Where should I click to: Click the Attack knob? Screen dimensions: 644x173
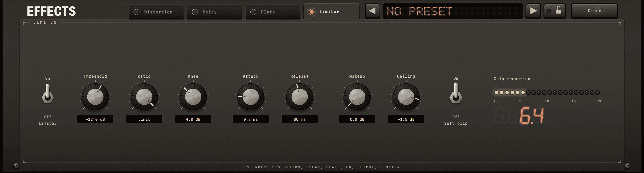click(x=251, y=97)
